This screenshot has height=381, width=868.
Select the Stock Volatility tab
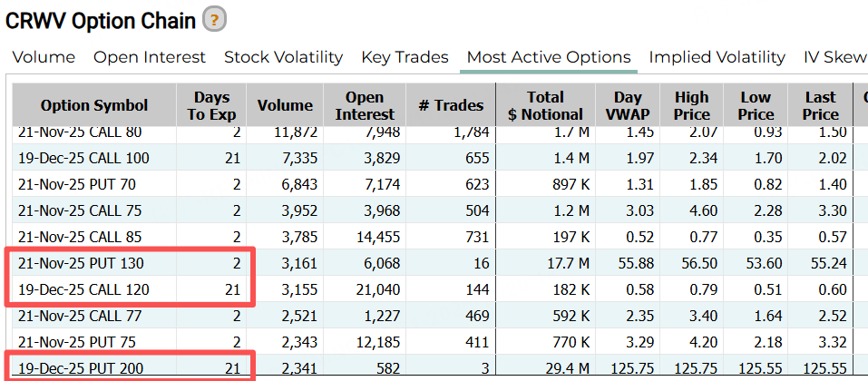283,57
